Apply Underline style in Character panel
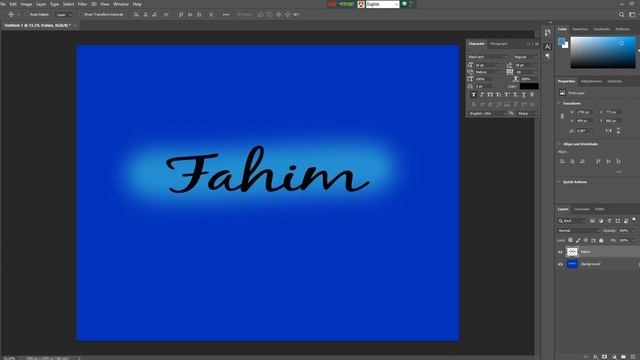The image size is (640, 360). pyautogui.click(x=523, y=95)
